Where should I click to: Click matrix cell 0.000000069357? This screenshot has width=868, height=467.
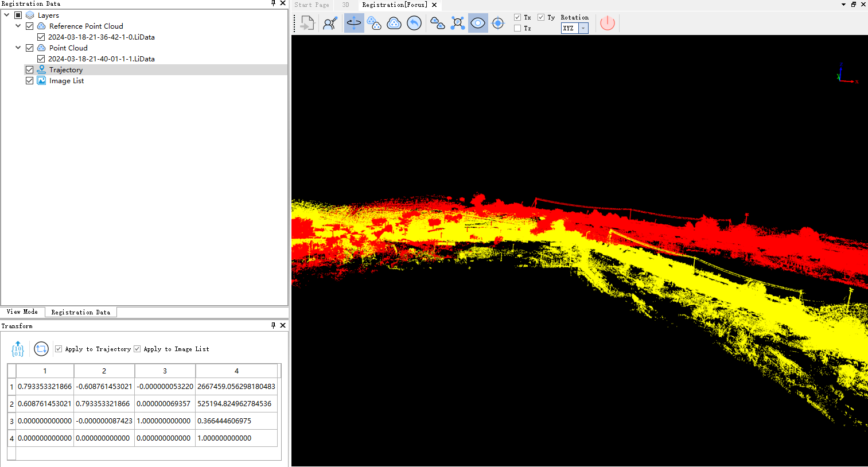165,404
